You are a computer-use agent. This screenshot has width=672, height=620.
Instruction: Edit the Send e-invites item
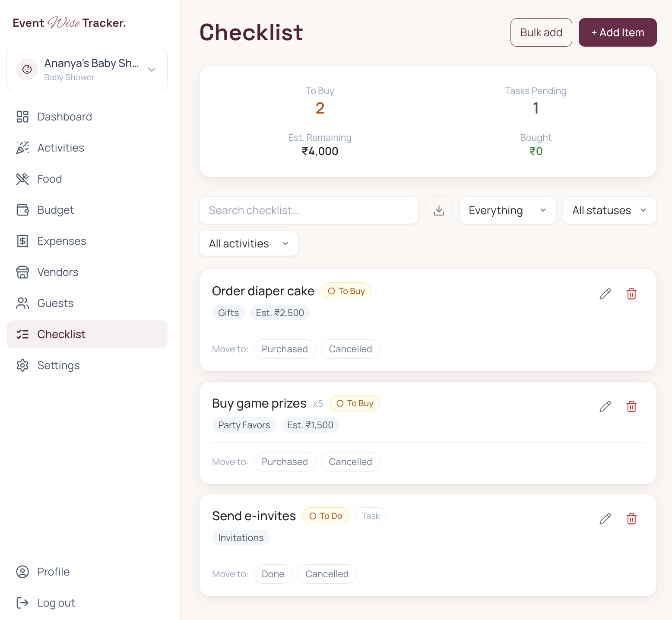coord(605,519)
